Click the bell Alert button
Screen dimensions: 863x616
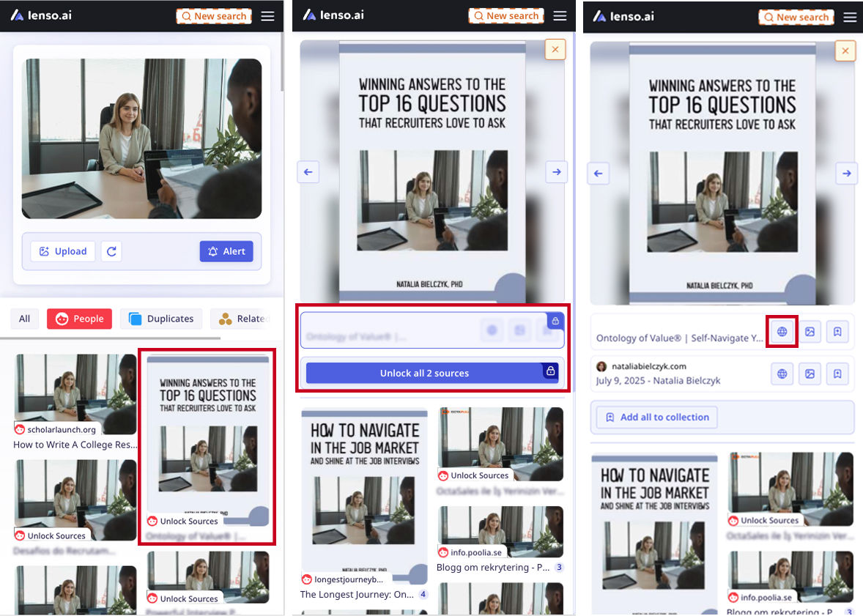[x=226, y=251]
